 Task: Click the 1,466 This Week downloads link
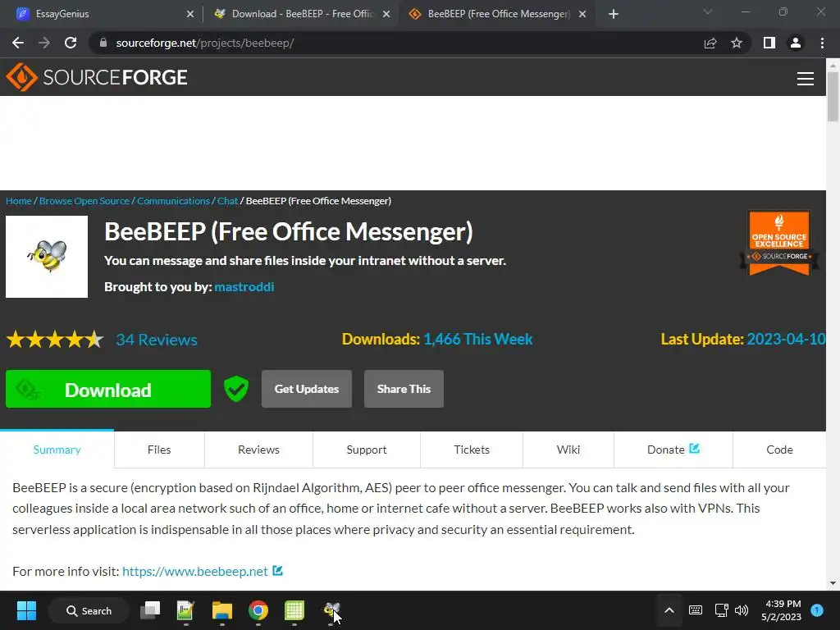pos(478,339)
